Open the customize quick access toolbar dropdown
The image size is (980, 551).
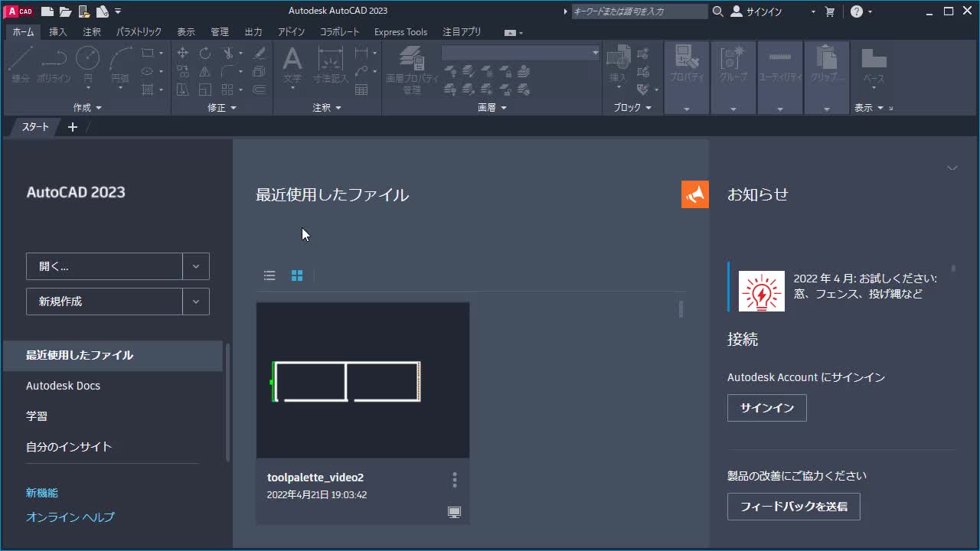coord(118,11)
